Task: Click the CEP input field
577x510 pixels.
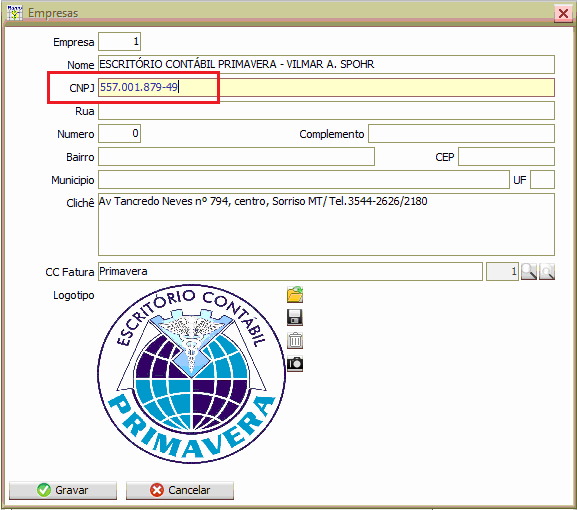Action: 506,157
